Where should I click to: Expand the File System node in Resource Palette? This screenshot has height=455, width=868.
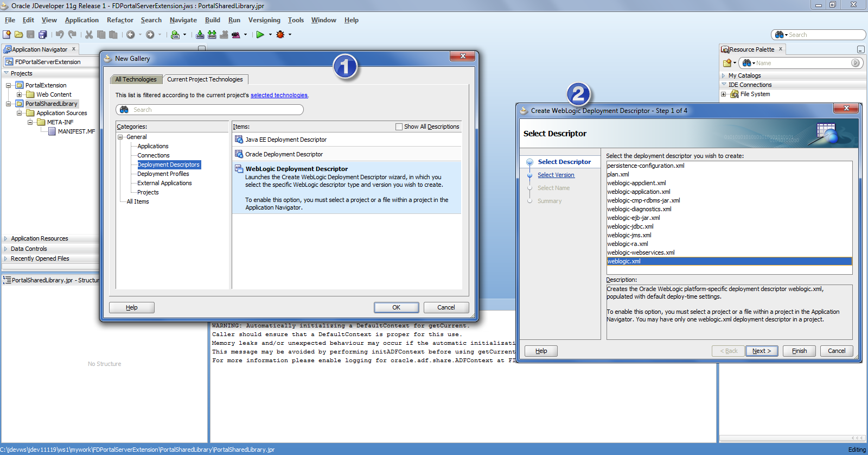click(724, 94)
